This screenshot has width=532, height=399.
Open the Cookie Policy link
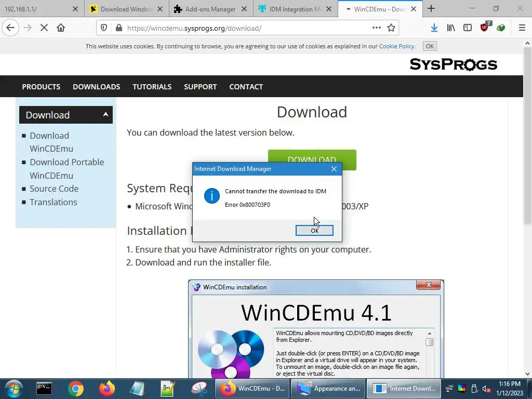(x=396, y=46)
